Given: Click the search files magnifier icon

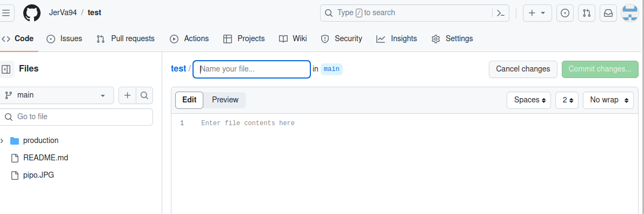Looking at the screenshot, I should (x=144, y=95).
